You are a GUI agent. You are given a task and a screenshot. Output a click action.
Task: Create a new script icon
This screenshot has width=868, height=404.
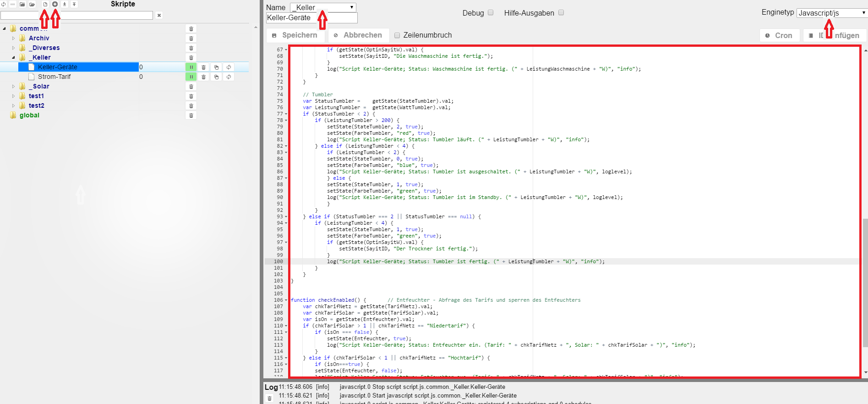(45, 4)
